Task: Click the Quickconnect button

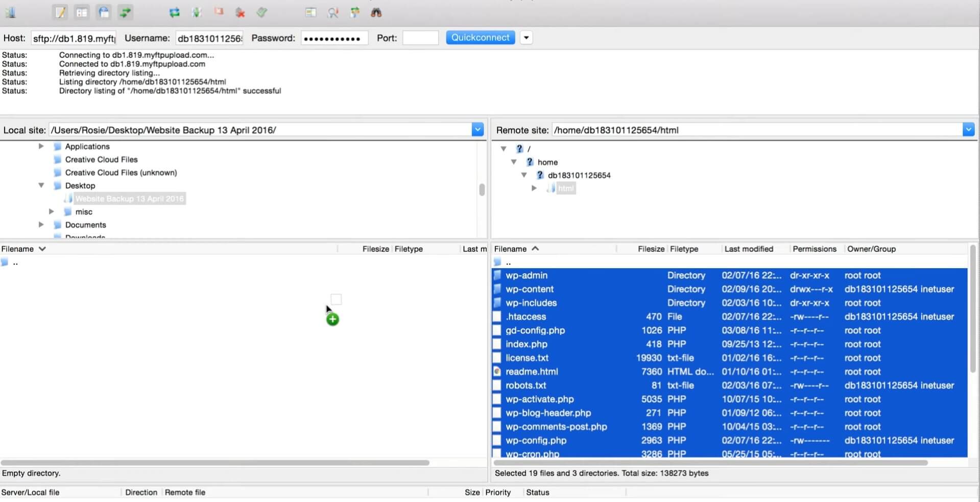Action: [481, 38]
